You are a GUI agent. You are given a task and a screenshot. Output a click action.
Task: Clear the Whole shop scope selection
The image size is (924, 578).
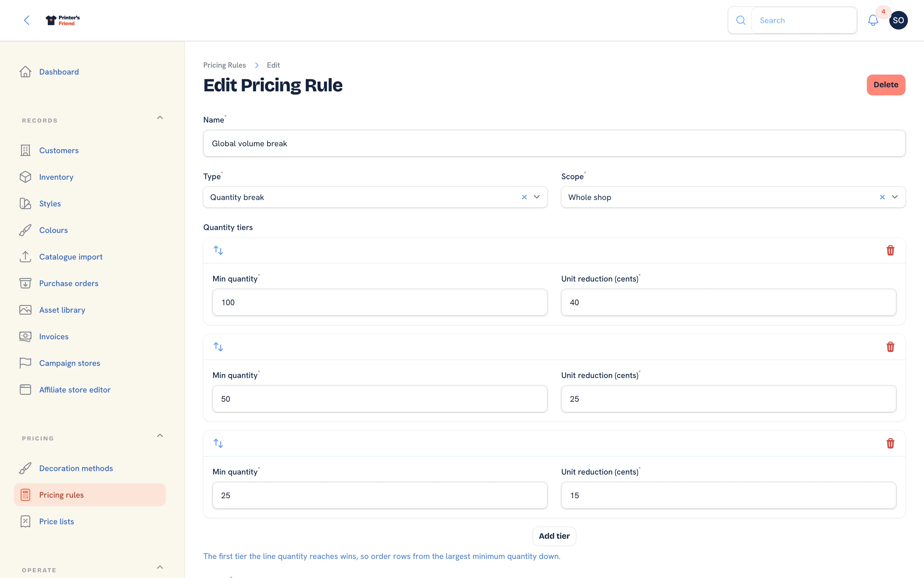(x=882, y=197)
